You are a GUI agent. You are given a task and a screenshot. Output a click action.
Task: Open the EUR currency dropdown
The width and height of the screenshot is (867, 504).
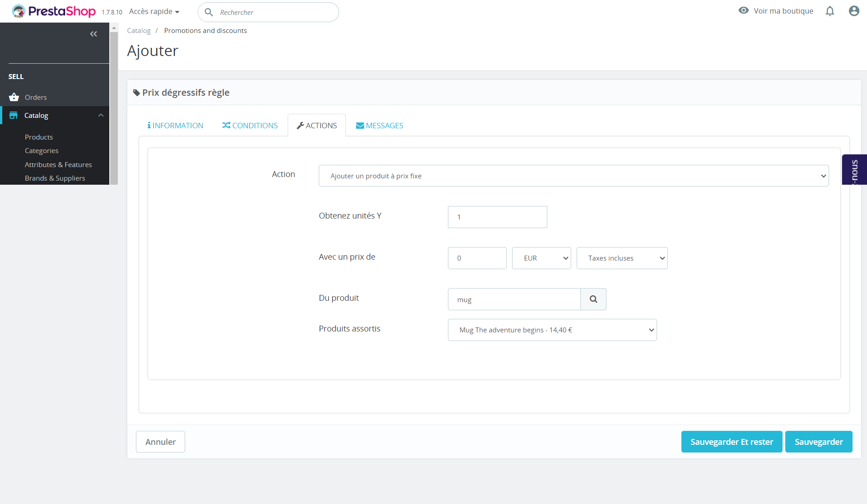541,258
